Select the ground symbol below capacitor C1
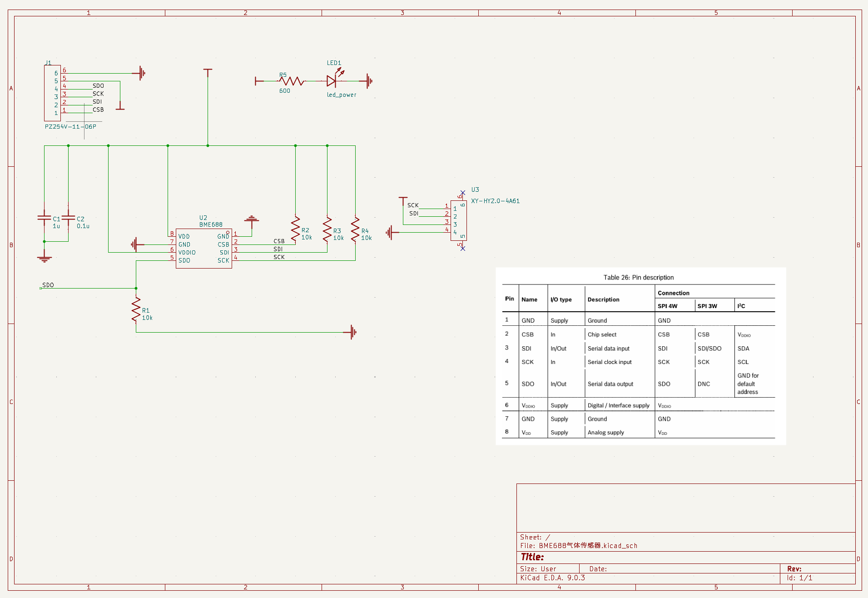The height and width of the screenshot is (598, 868). tap(44, 258)
